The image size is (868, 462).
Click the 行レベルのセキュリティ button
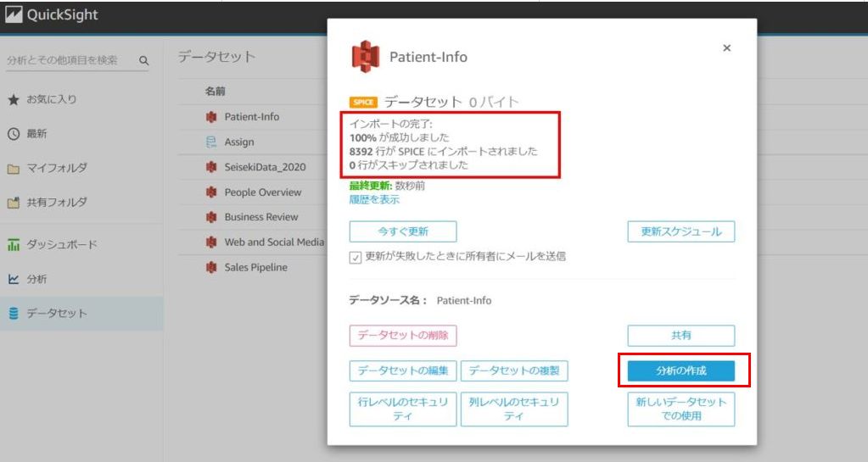pos(403,409)
